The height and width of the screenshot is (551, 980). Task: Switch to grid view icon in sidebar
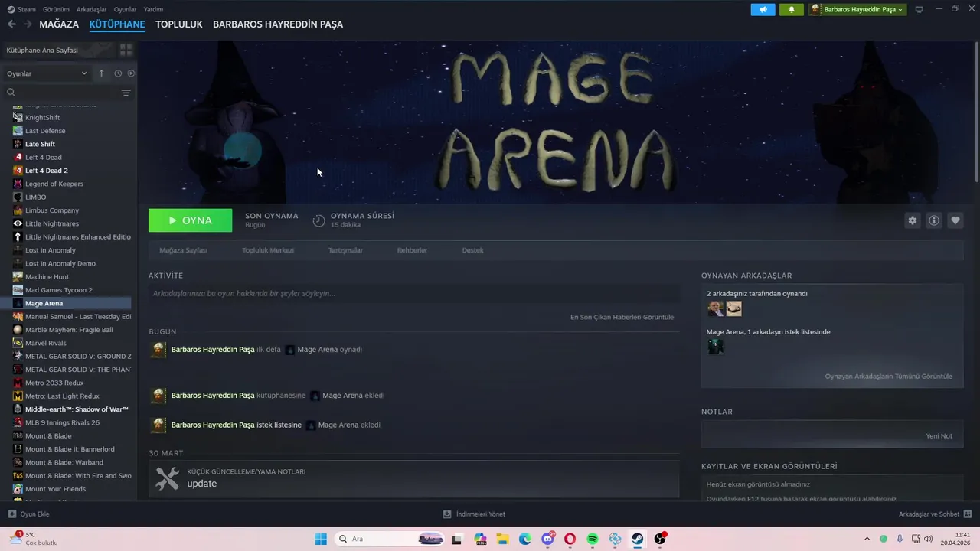[126, 50]
